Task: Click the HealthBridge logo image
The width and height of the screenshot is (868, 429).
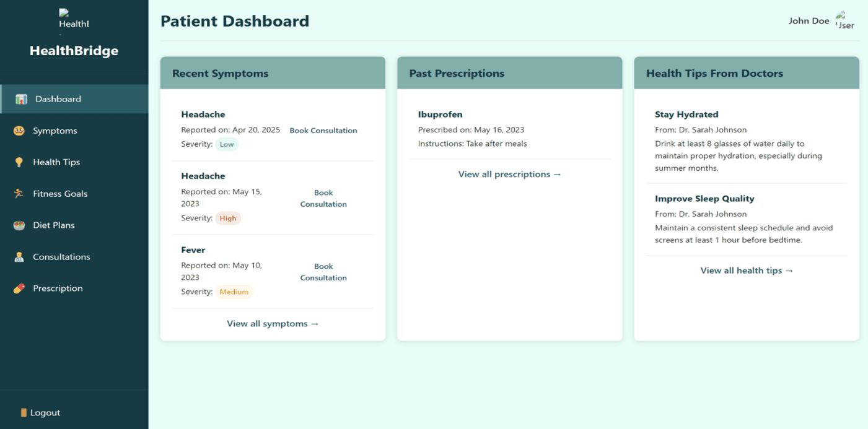Action: pos(74,20)
